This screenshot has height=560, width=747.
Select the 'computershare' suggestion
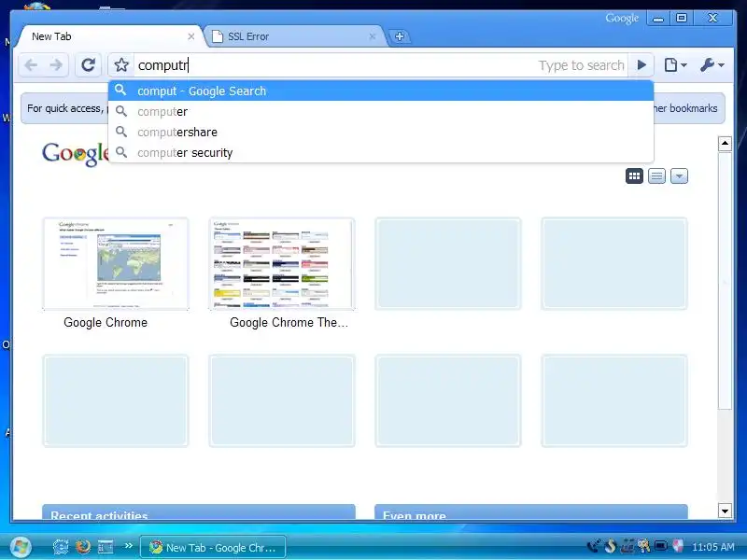(x=381, y=132)
